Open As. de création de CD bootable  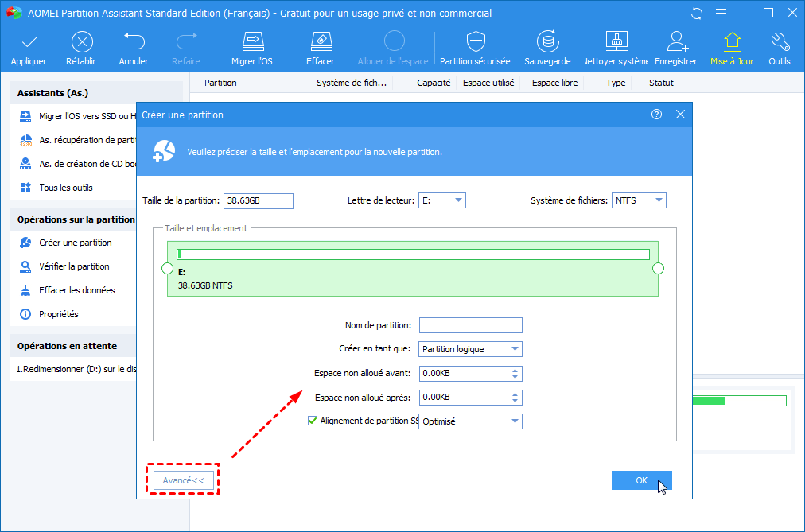77,164
